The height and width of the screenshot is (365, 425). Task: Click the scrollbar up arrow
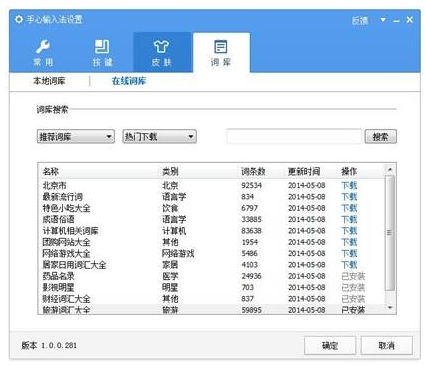click(390, 170)
